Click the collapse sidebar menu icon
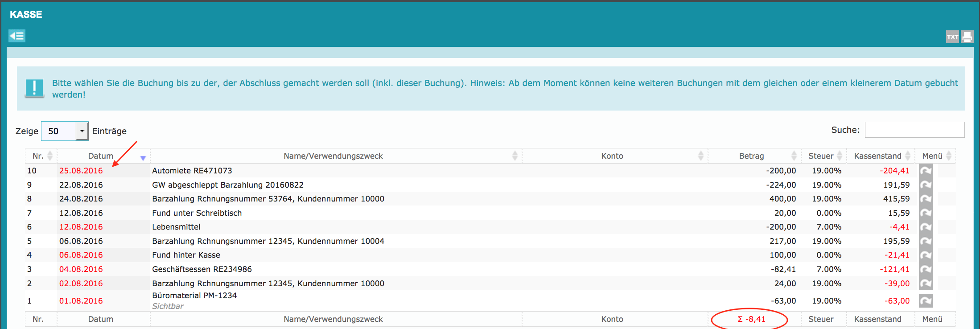This screenshot has height=329, width=980. (x=17, y=36)
